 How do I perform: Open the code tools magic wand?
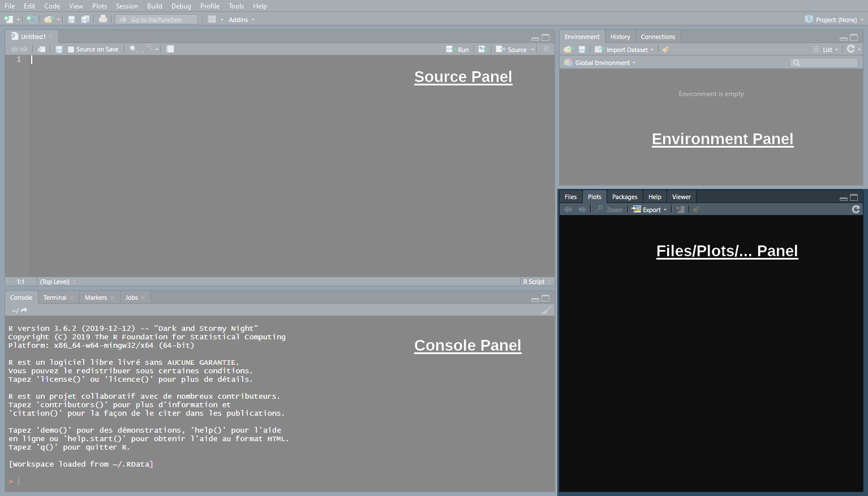coord(149,49)
